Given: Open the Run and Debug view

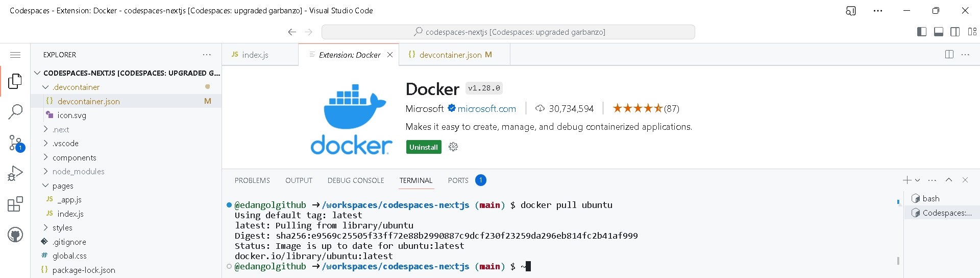Looking at the screenshot, I should 15,174.
